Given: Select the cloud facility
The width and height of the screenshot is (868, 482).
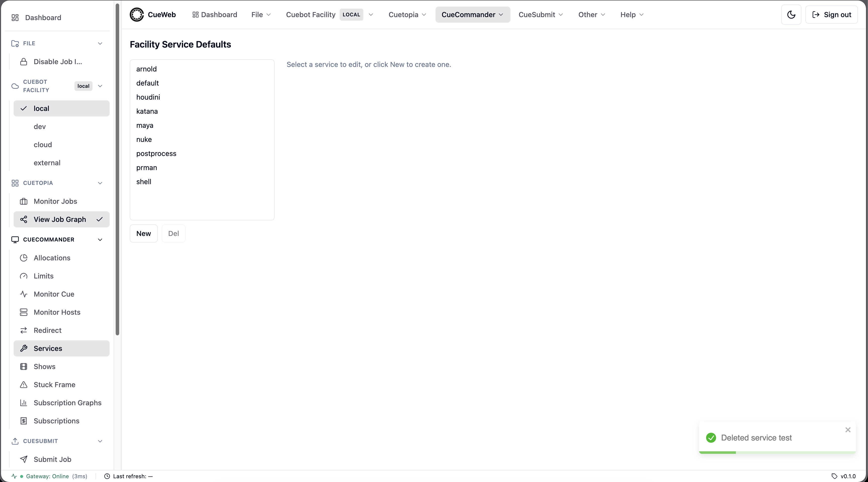Looking at the screenshot, I should tap(61, 145).
